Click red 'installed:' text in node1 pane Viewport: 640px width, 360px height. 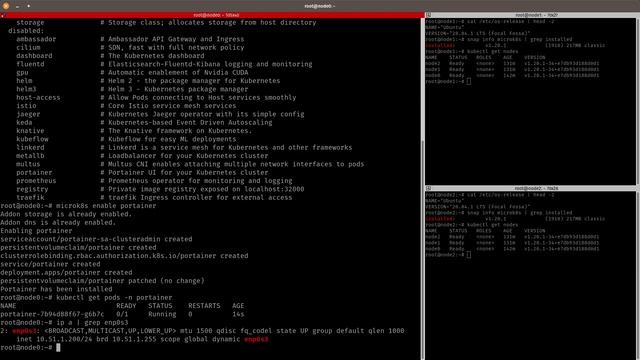(440, 46)
